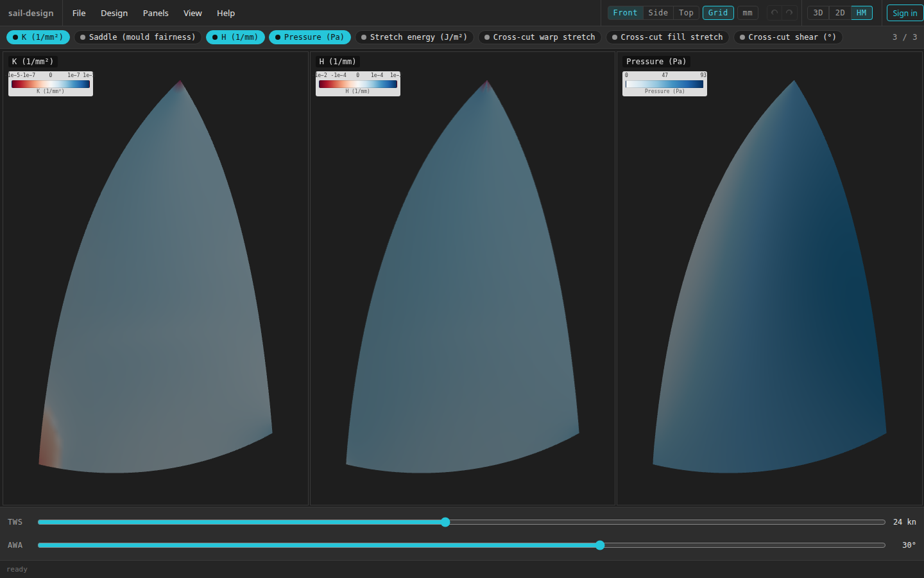Click the sail-design app title
The width and height of the screenshot is (924, 578).
31,13
